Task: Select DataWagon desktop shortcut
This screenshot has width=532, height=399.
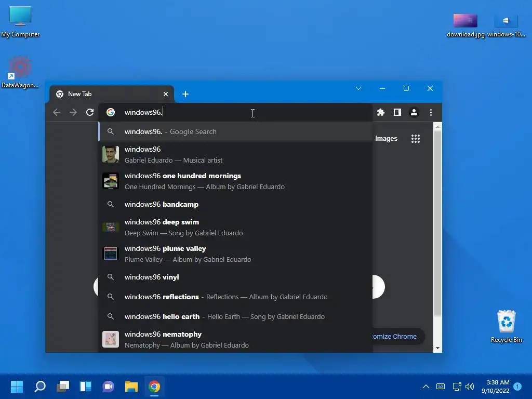Action: pos(20,72)
